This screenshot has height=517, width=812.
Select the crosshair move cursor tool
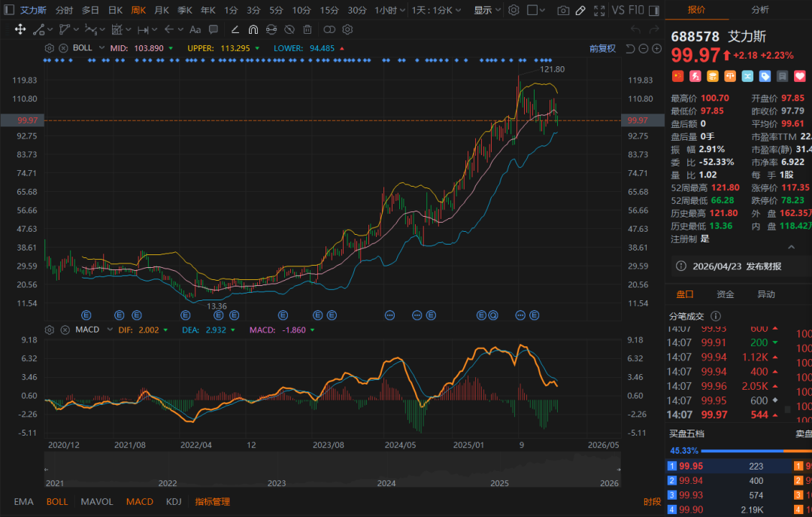(x=20, y=29)
